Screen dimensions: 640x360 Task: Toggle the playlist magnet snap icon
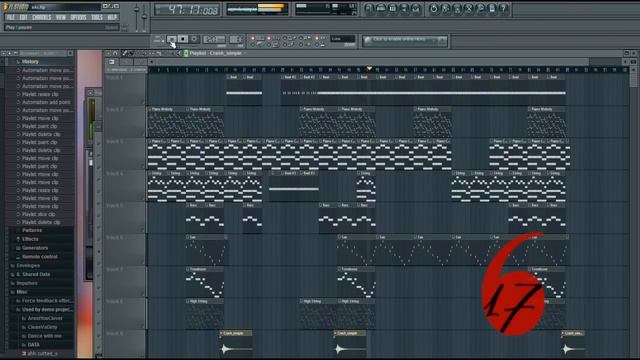click(115, 53)
